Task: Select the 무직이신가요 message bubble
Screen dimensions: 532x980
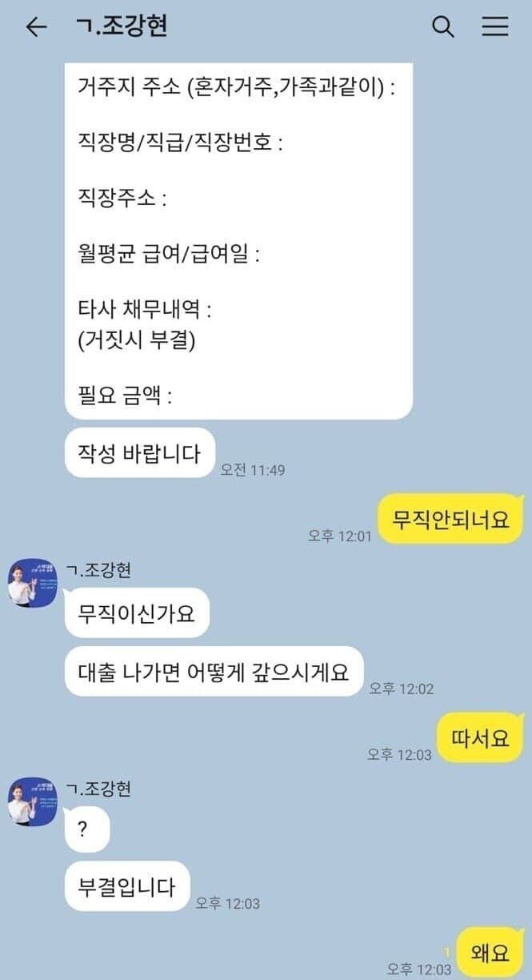Action: pos(136,613)
